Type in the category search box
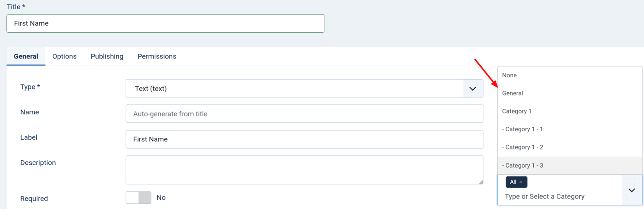This screenshot has height=209, width=644. click(x=559, y=197)
